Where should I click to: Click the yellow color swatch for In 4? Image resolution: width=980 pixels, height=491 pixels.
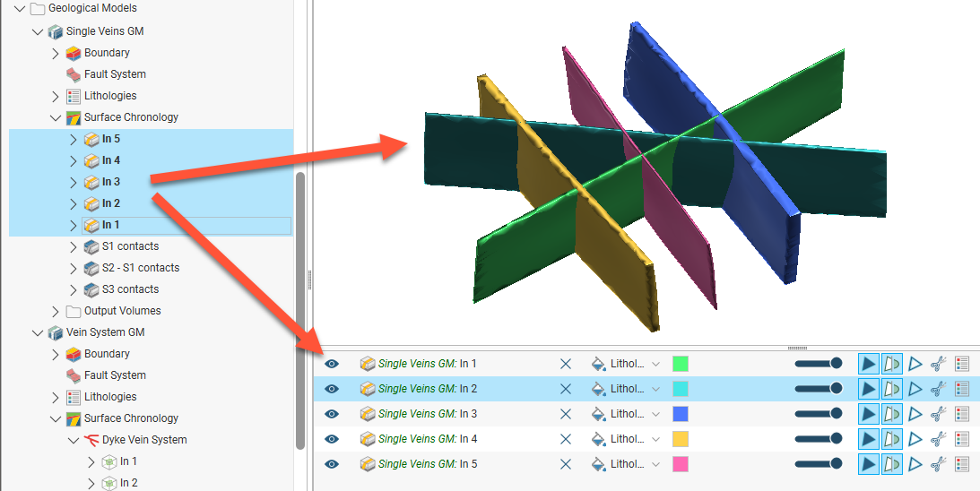(681, 439)
